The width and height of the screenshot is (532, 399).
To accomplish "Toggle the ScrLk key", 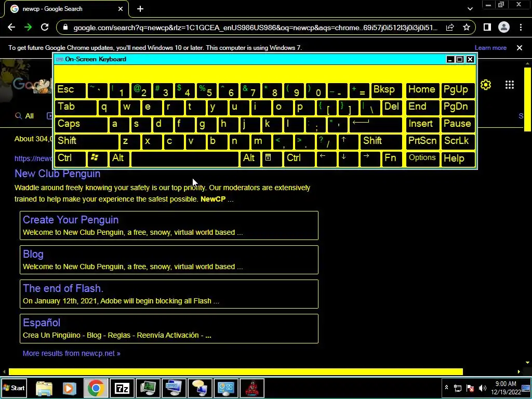I will point(458,141).
